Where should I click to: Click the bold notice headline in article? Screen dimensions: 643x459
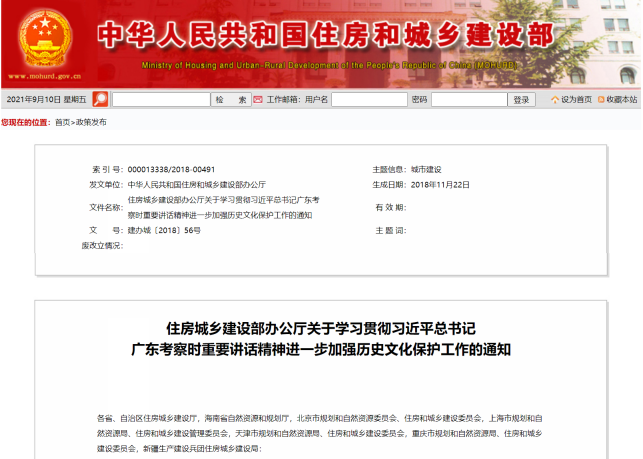click(321, 339)
